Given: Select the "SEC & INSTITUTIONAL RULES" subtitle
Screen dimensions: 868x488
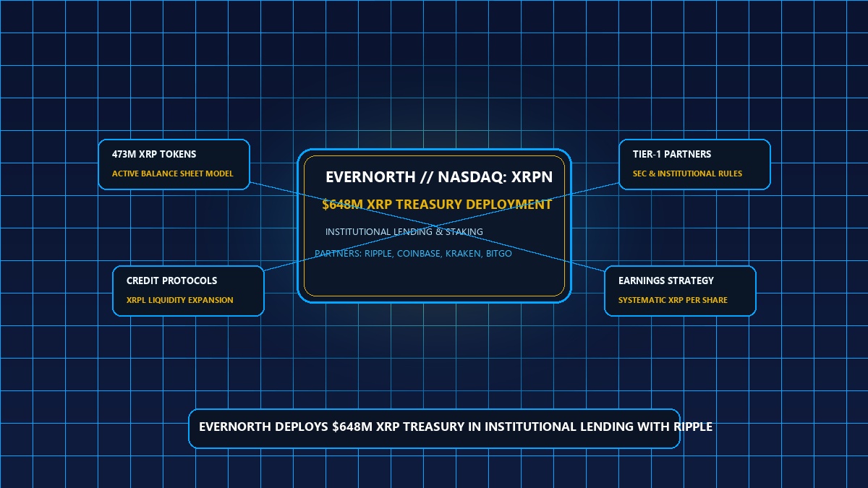Looking at the screenshot, I should pos(687,174).
